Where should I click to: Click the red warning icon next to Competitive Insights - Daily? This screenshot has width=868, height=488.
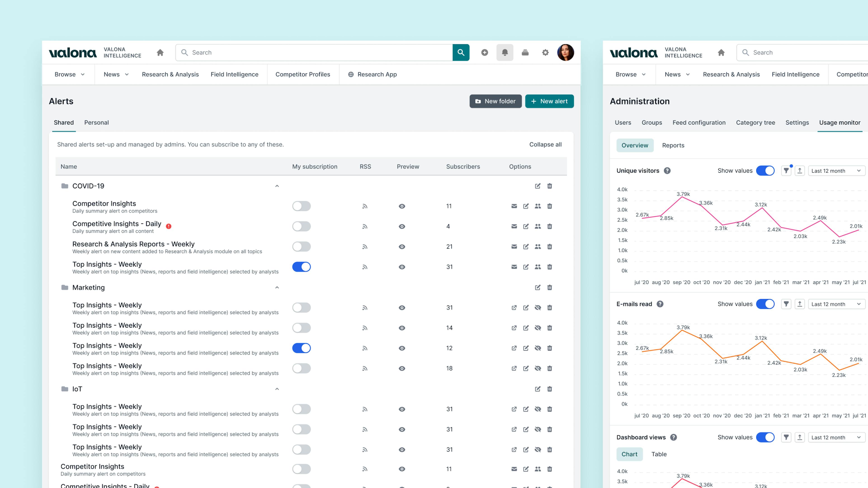tap(169, 226)
